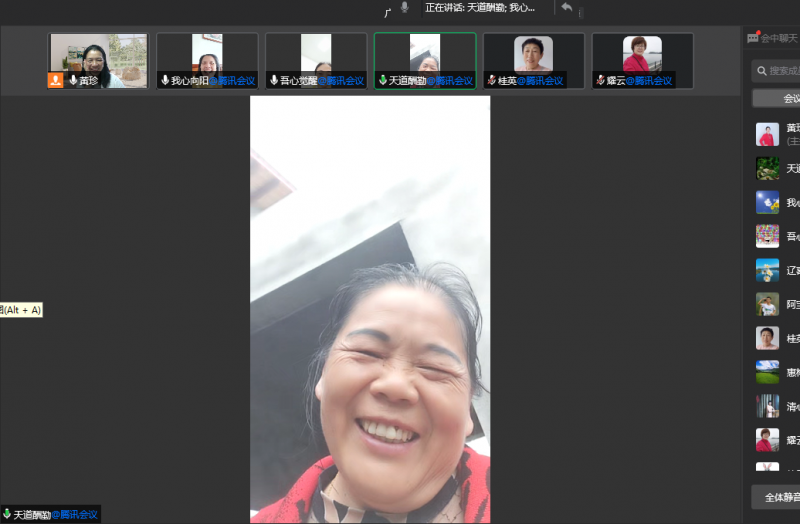Click the muted mic icon on 桂英's tile
Image resolution: width=800 pixels, height=524 pixels.
point(491,80)
